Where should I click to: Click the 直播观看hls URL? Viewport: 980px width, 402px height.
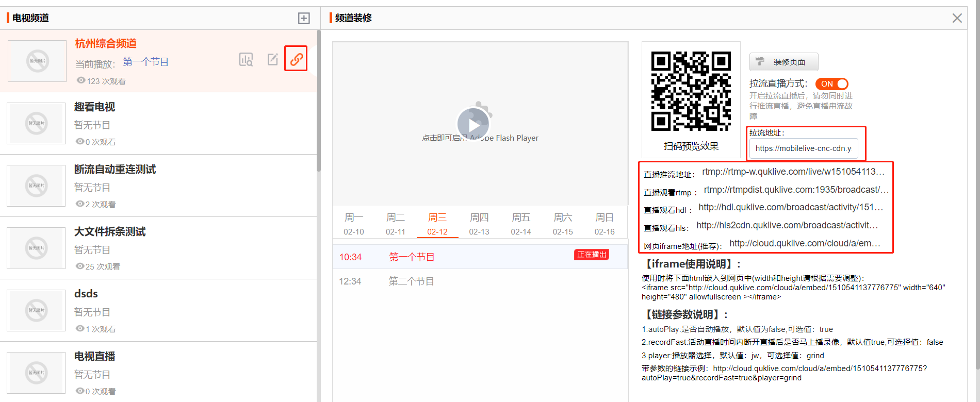point(787,225)
